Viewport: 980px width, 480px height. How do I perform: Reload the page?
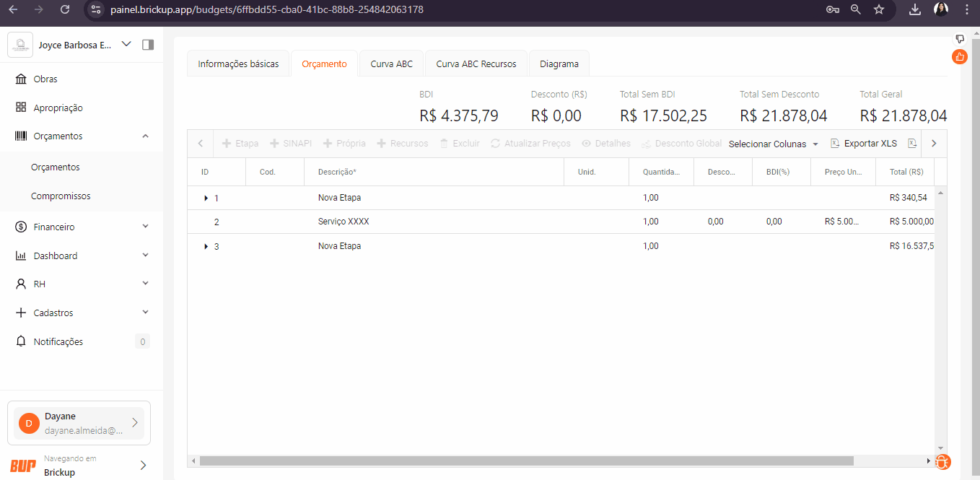(x=65, y=9)
